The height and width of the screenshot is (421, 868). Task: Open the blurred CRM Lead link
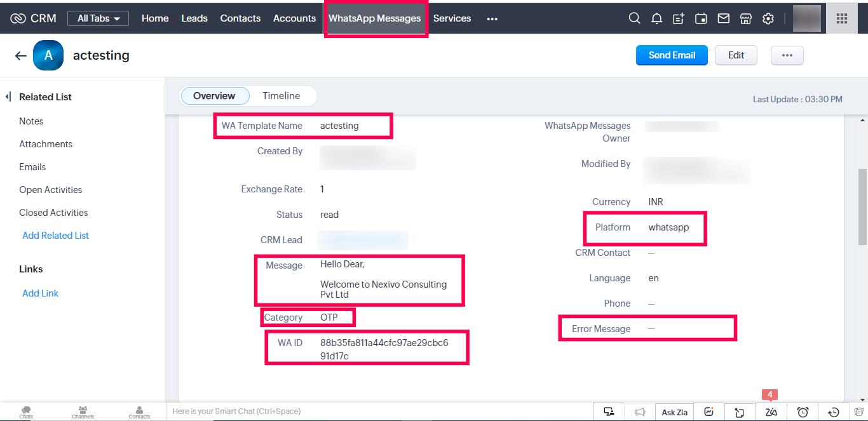point(363,240)
